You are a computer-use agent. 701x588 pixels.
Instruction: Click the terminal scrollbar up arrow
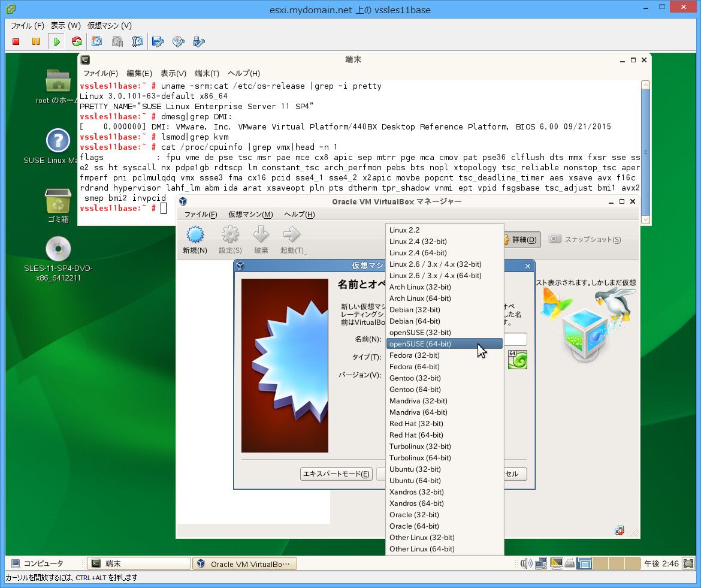645,85
